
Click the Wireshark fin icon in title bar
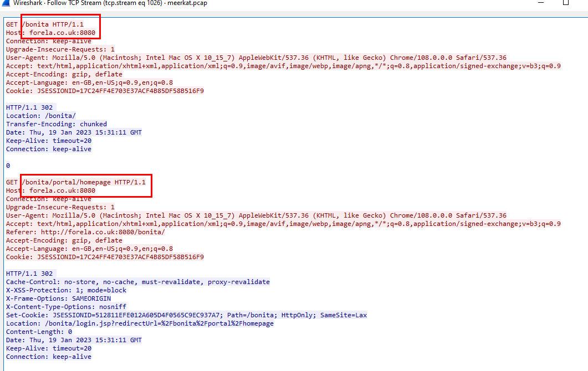(6, 3)
